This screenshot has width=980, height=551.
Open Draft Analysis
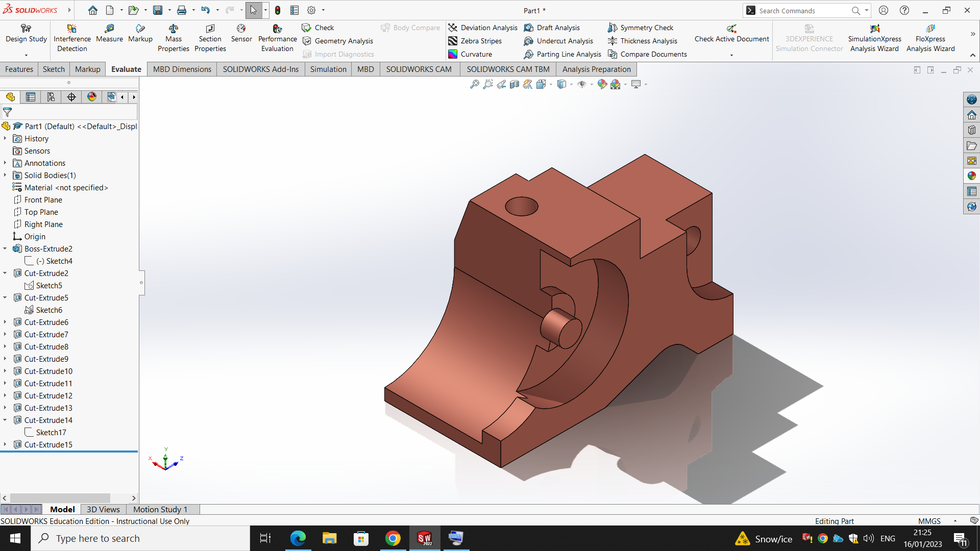coord(552,28)
